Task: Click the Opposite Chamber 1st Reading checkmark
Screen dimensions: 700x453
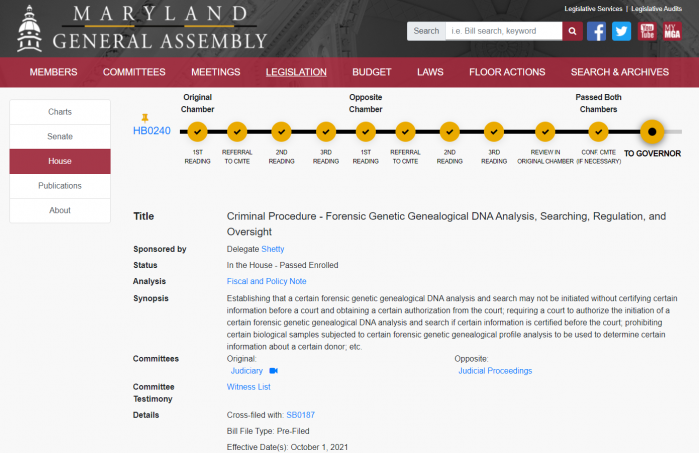Action: (x=366, y=132)
